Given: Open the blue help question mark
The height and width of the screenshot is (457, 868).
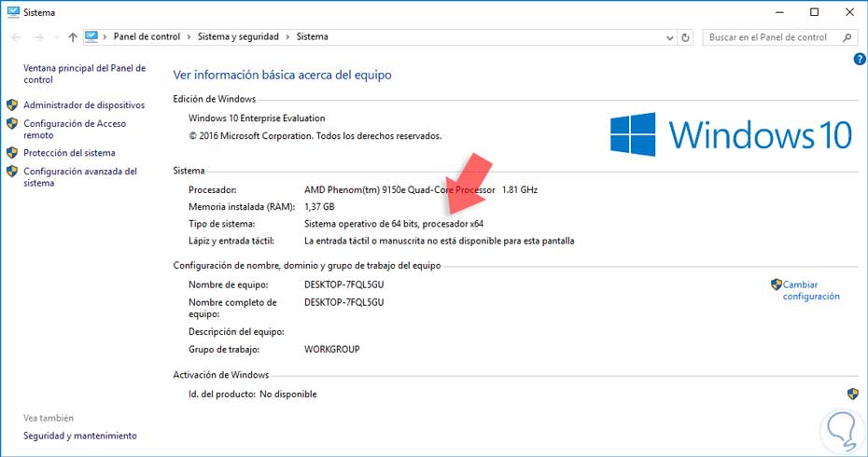Looking at the screenshot, I should (860, 59).
